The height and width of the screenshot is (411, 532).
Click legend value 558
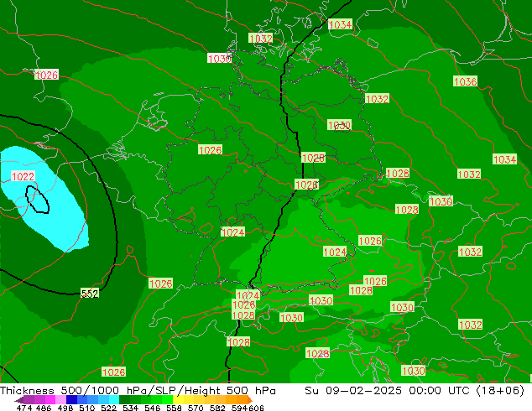(174, 408)
